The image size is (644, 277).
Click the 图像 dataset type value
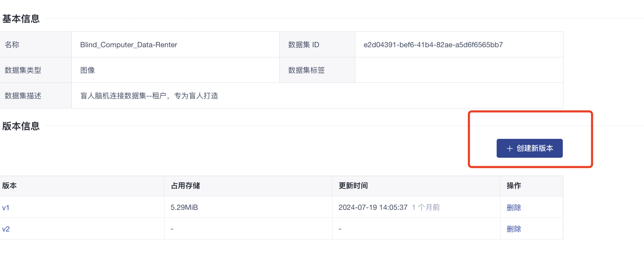(87, 70)
